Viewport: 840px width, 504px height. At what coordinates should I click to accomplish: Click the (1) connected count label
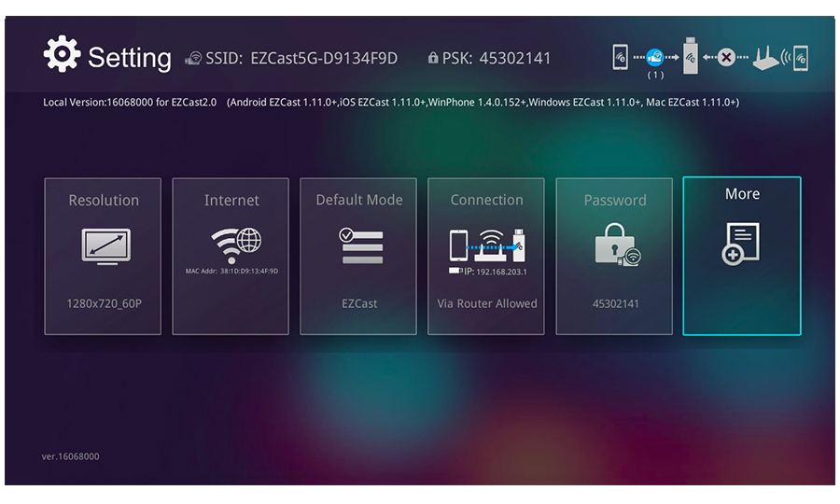(655, 75)
